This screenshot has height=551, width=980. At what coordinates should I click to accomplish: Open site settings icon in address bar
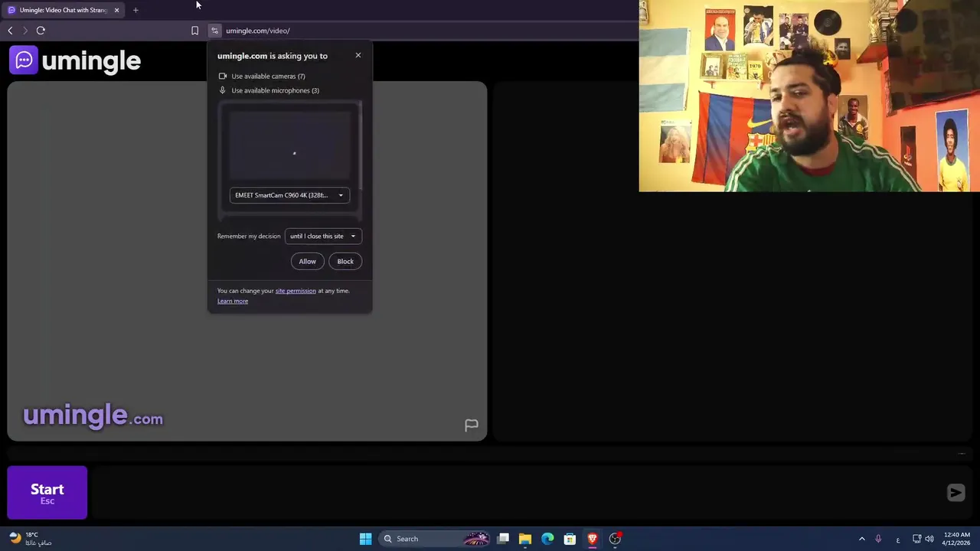click(214, 31)
